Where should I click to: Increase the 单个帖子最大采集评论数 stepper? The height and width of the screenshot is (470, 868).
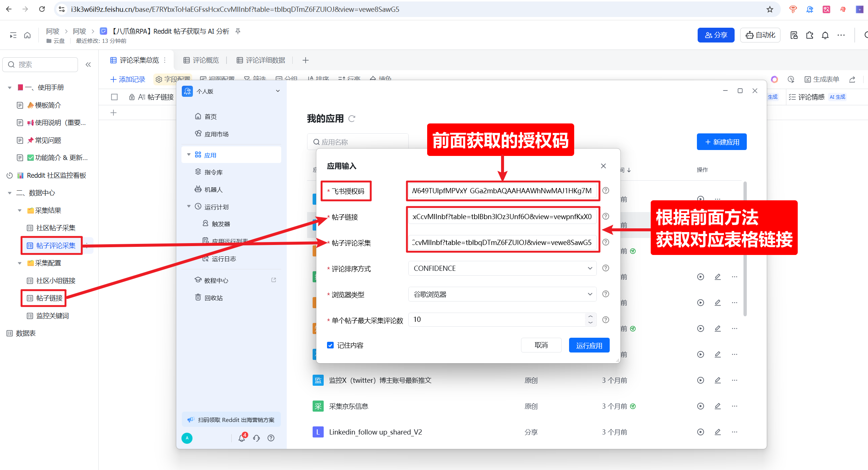pyautogui.click(x=590, y=316)
